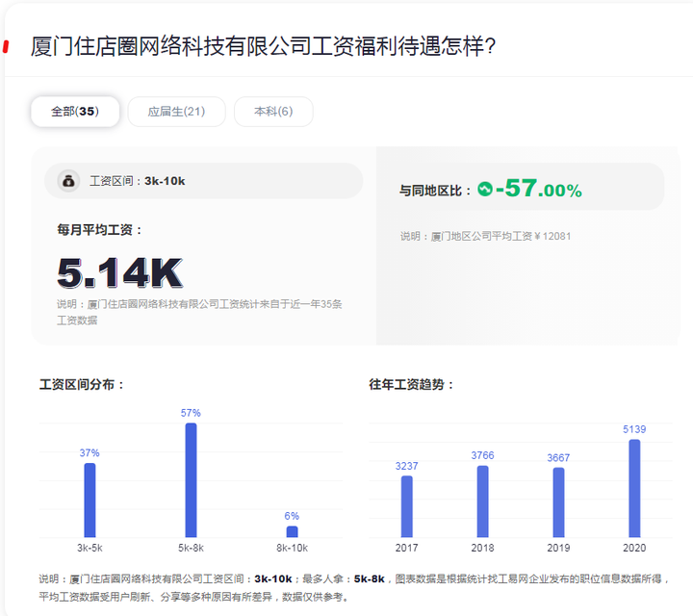Click the 每月平均工资 label
693x616 pixels.
point(99,230)
